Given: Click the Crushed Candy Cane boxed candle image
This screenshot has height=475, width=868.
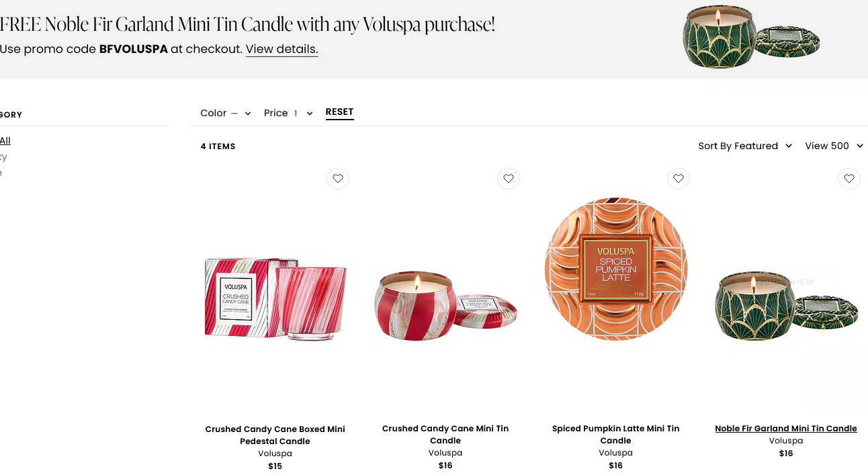Looking at the screenshot, I should tap(275, 297).
